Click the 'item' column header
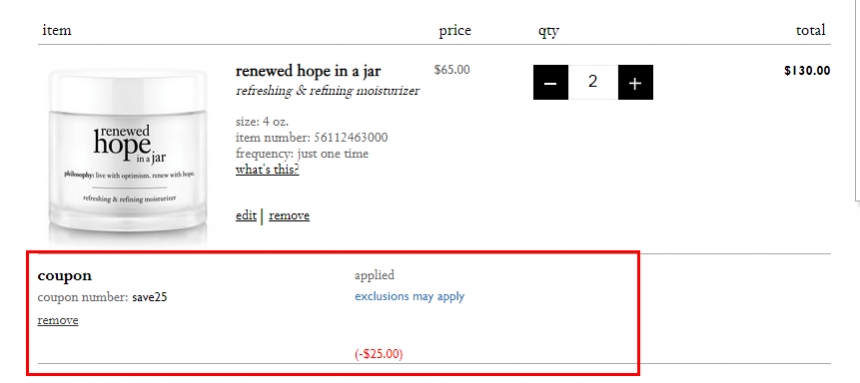Image resolution: width=860 pixels, height=383 pixels. [57, 30]
